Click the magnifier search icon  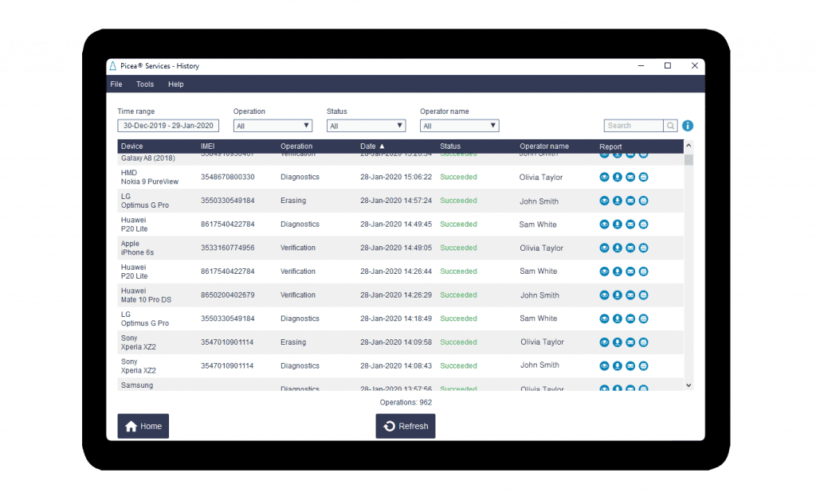point(671,126)
